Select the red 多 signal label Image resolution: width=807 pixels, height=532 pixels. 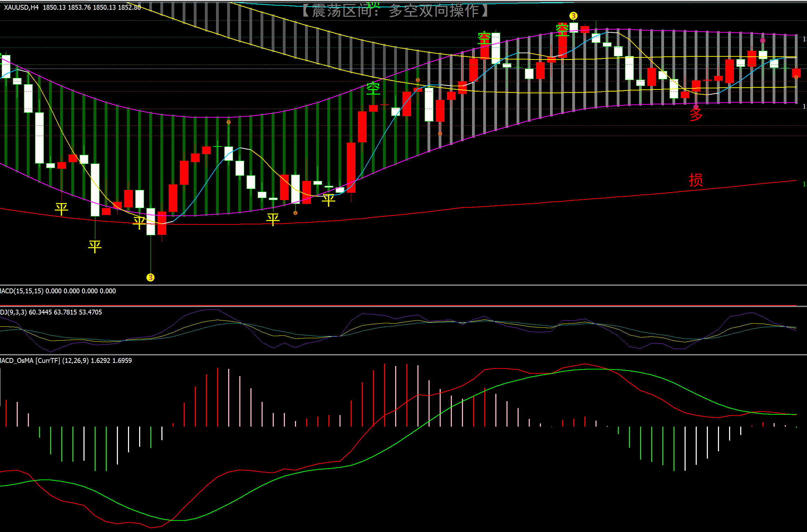[696, 114]
